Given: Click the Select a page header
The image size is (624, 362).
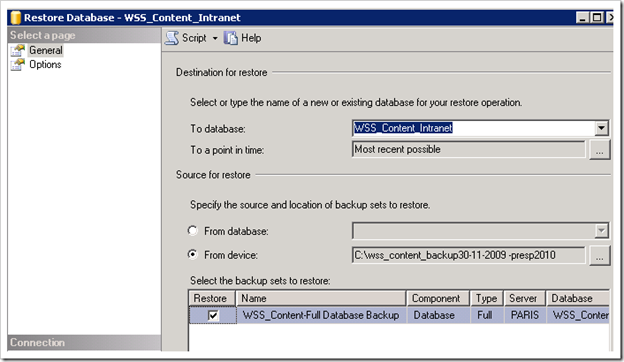Looking at the screenshot, I should (84, 35).
